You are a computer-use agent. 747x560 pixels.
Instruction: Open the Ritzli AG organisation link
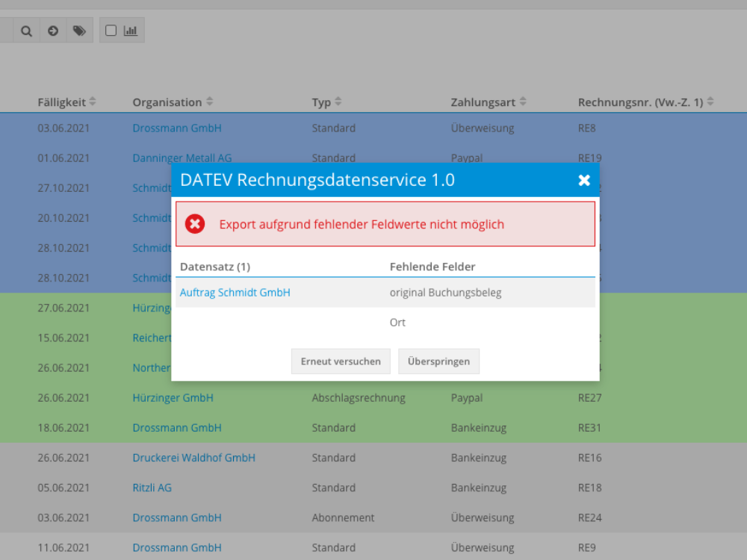coord(152,488)
